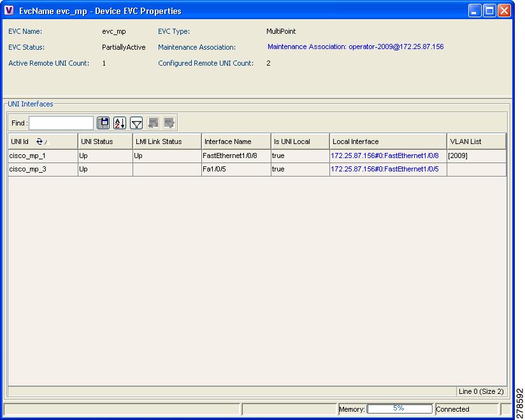Viewport: 525px width, 420px height.
Task: Open the FastEthernet1/0/5 local interface link
Action: [385, 169]
